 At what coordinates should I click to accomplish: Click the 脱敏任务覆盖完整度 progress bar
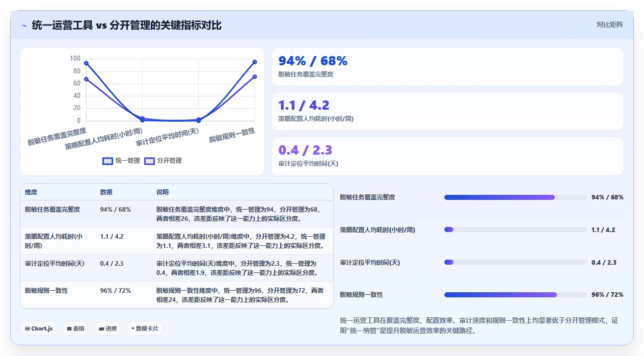(x=516, y=197)
